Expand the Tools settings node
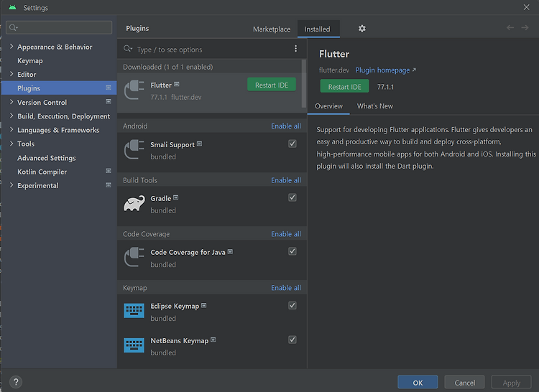 (x=11, y=144)
